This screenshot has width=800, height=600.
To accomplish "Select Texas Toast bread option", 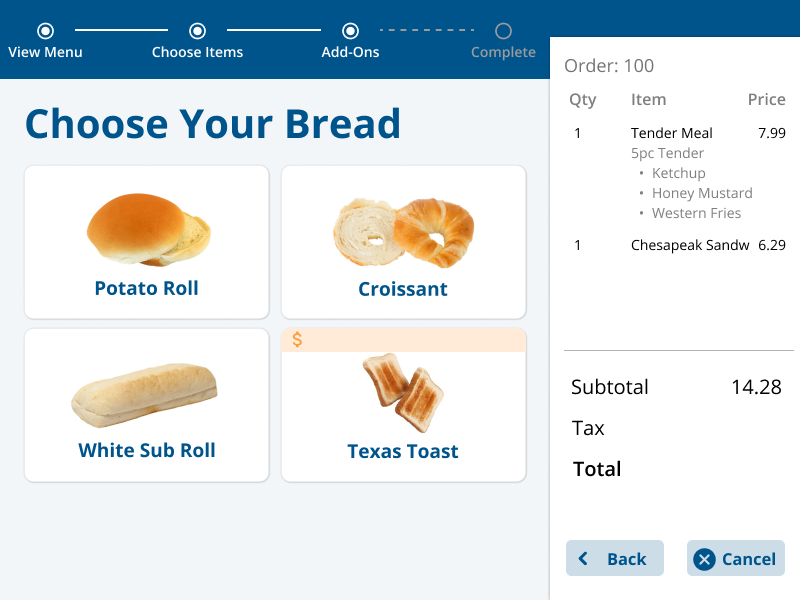I will [x=404, y=405].
